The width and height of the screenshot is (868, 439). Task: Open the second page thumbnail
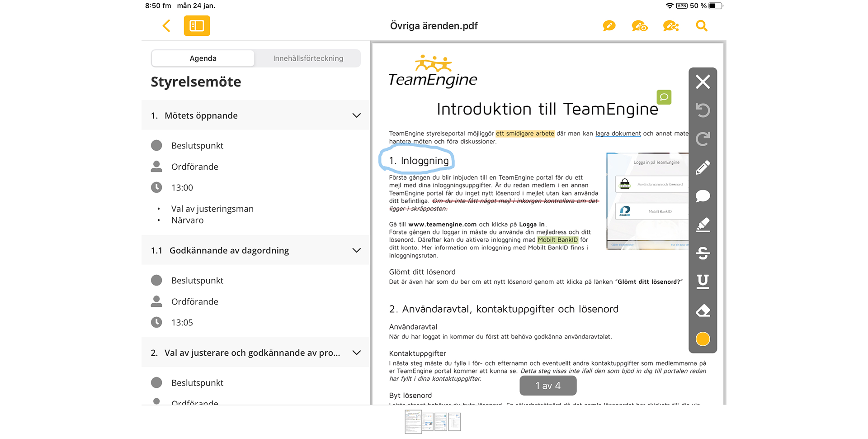pyautogui.click(x=428, y=422)
